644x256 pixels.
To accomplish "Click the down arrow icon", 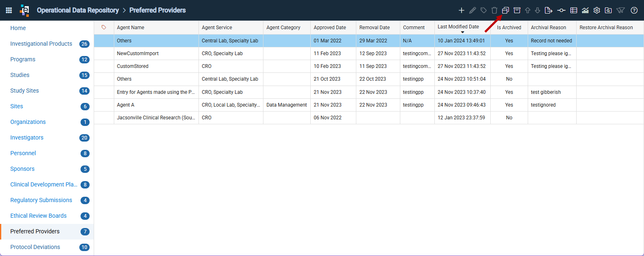I will coord(538,10).
